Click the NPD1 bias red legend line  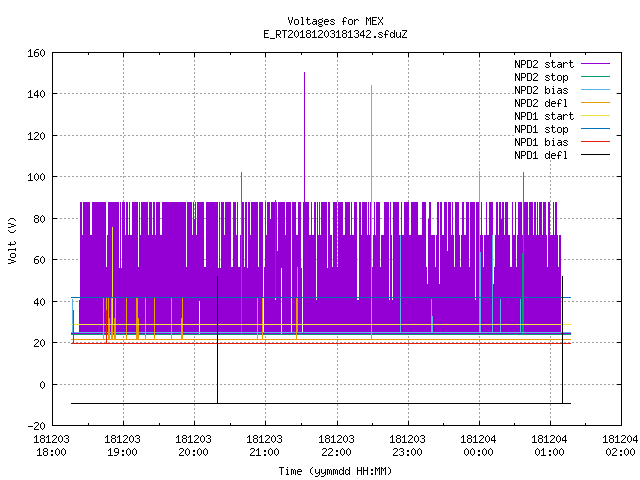click(595, 142)
